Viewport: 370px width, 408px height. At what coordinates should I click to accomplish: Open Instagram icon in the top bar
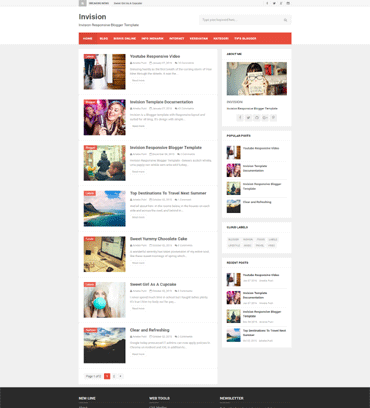point(288,3)
